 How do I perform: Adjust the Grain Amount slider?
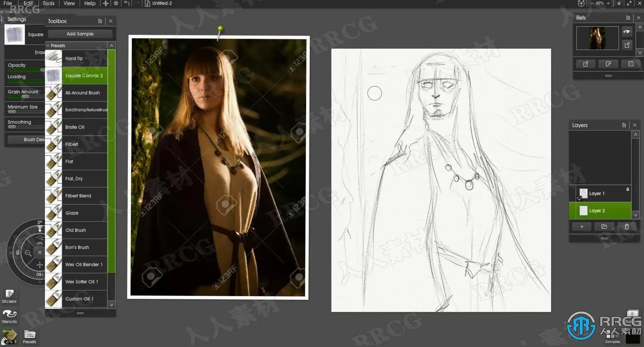coord(26,96)
